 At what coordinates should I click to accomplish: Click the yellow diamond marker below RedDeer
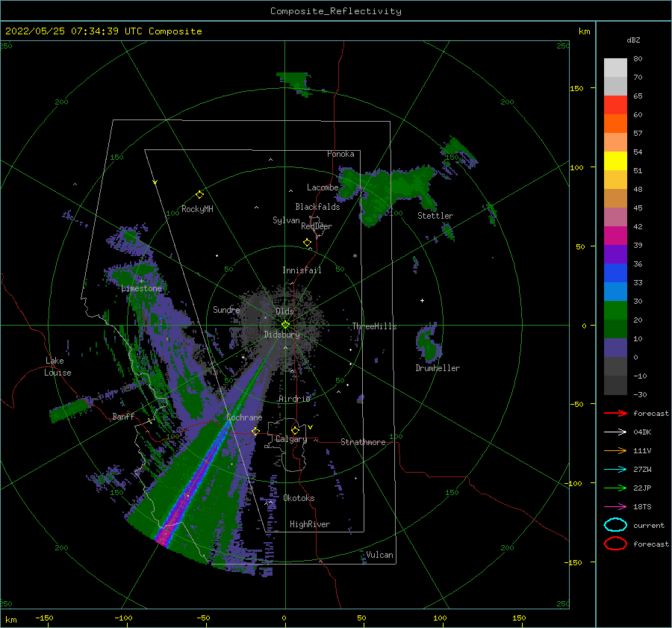coord(307,242)
